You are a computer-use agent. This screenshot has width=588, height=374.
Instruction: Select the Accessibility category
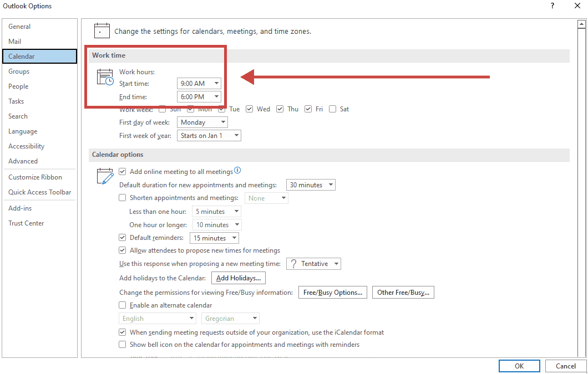[x=39, y=146]
